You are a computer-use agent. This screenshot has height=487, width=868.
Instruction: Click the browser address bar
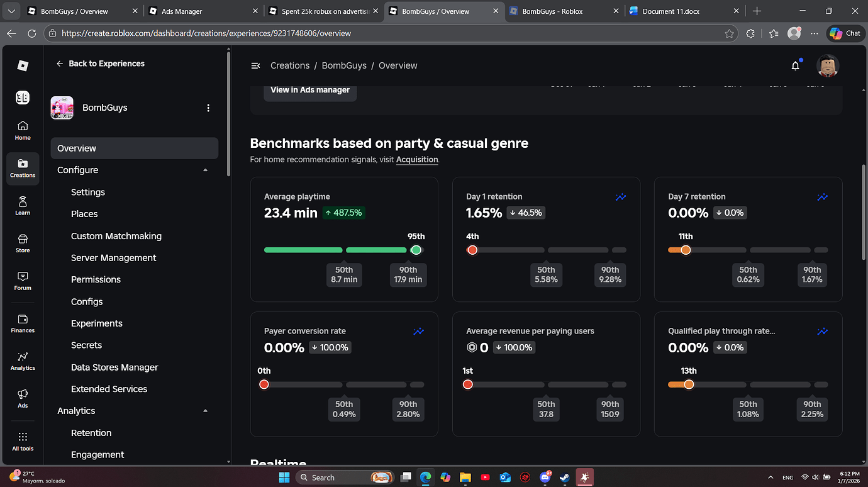[390, 33]
